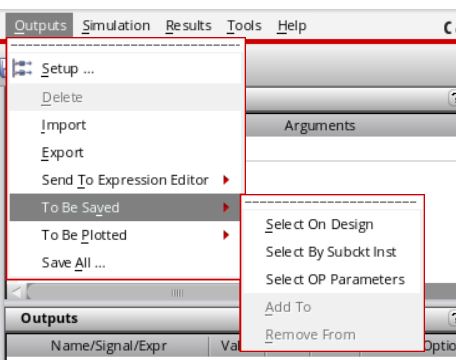
Task: Expand Send To Expression Editor submenu arrow
Action: coord(226,180)
